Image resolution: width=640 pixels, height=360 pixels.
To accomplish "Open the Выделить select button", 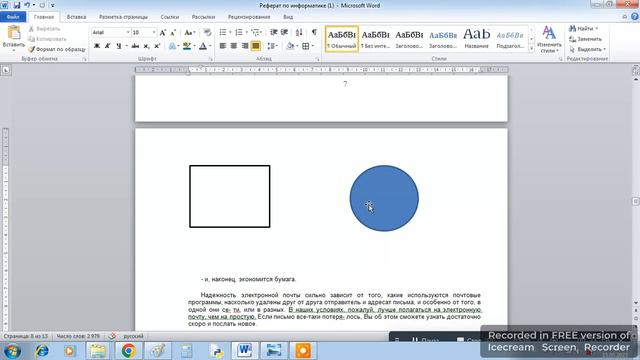I will pyautogui.click(x=587, y=49).
